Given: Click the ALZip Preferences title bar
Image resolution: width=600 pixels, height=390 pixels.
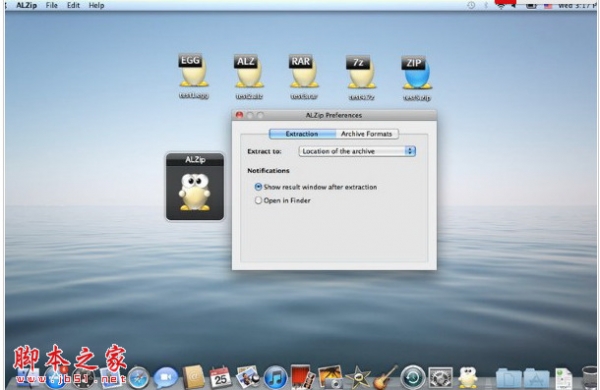Looking at the screenshot, I should 334,115.
